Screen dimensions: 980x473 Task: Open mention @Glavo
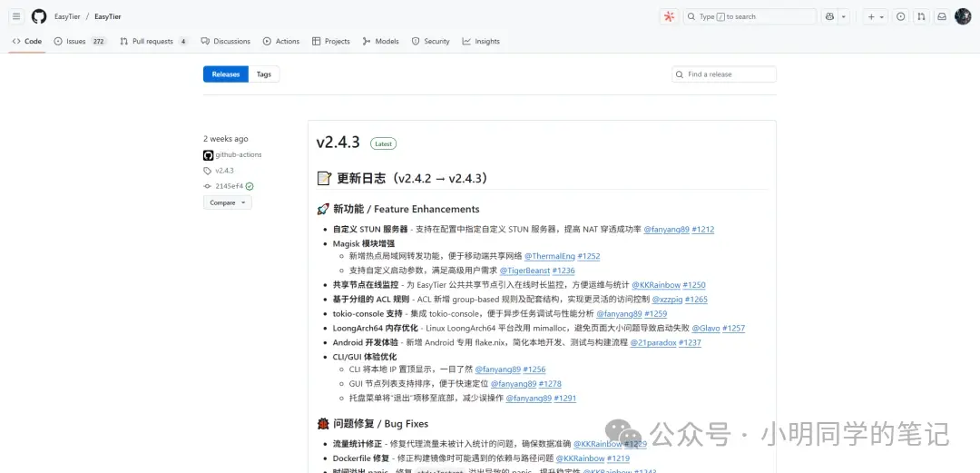pyautogui.click(x=706, y=329)
